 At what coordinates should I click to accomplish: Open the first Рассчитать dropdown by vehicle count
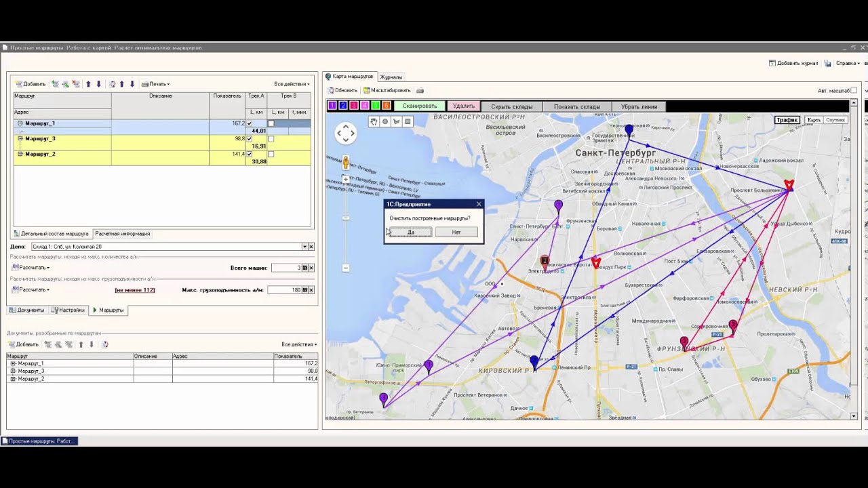[x=31, y=268]
